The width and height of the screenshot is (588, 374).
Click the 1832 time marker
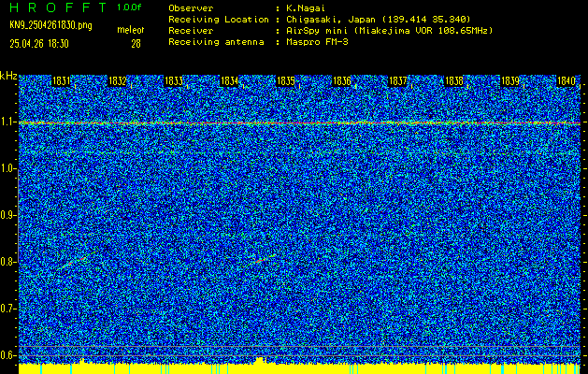coord(118,81)
